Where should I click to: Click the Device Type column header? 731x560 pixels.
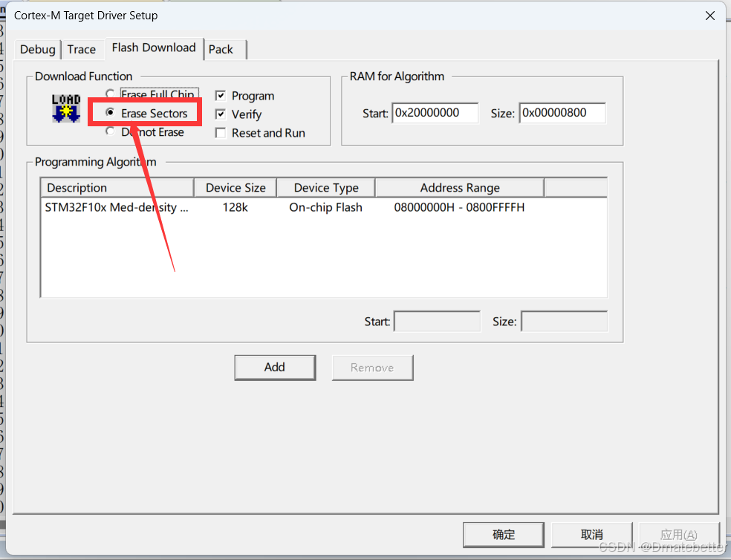[325, 187]
